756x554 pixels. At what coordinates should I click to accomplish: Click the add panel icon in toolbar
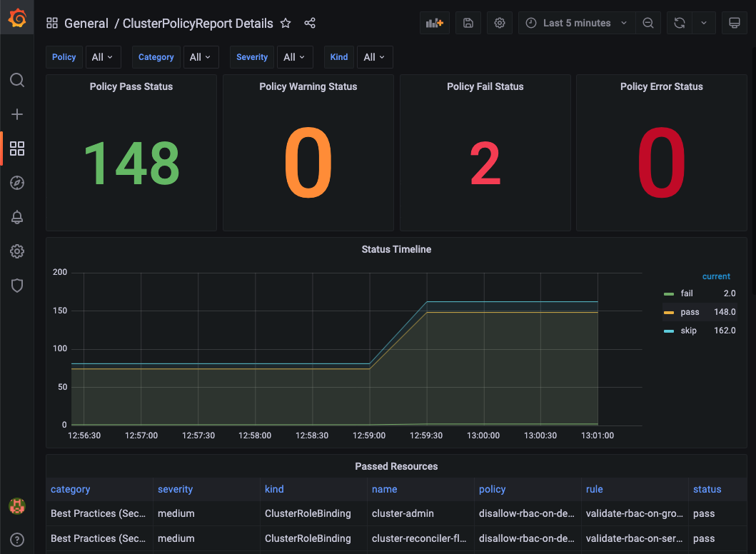pyautogui.click(x=434, y=22)
